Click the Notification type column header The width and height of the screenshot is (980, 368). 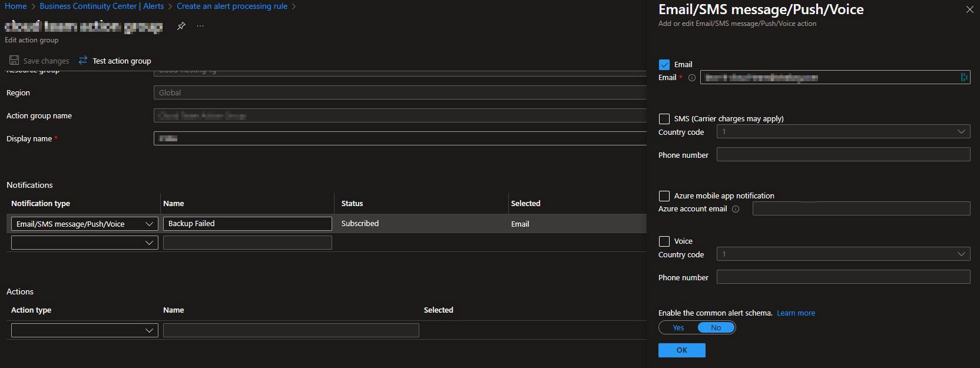click(41, 203)
